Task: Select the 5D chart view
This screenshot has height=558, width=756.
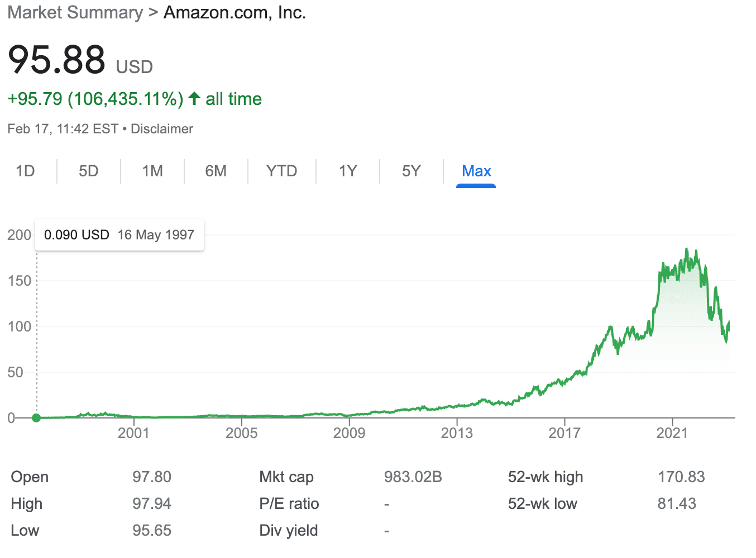Action: [x=88, y=171]
